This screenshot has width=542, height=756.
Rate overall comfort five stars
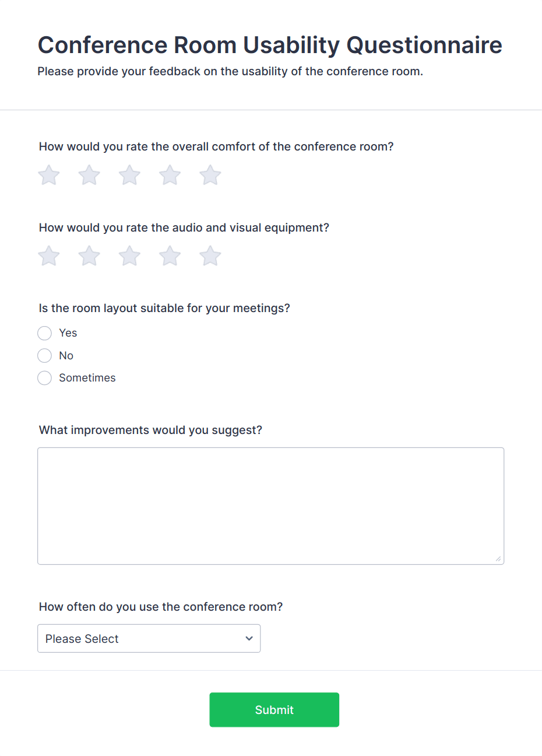(210, 175)
